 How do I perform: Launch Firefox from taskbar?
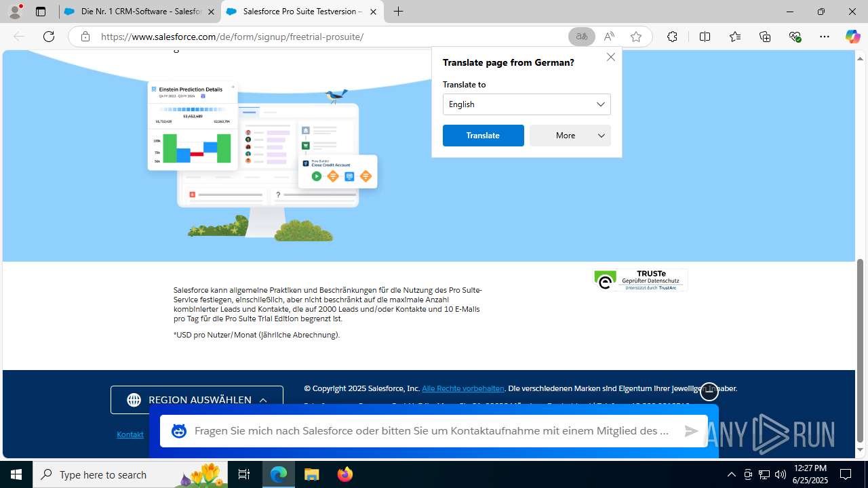click(344, 474)
